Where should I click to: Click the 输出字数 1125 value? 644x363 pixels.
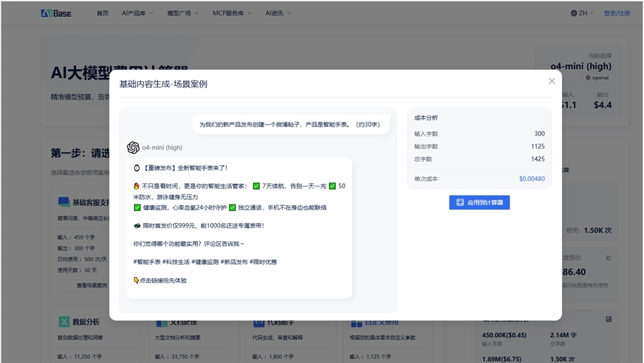point(538,146)
